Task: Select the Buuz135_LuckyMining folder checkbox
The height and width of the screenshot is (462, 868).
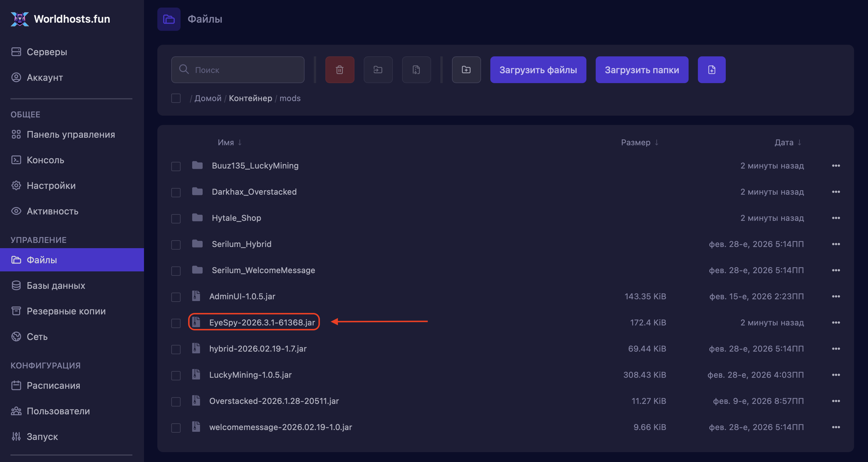Action: click(x=176, y=166)
